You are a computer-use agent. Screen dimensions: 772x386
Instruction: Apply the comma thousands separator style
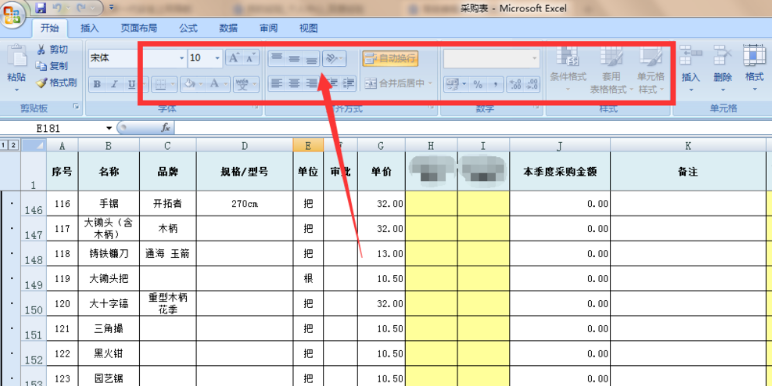[495, 84]
